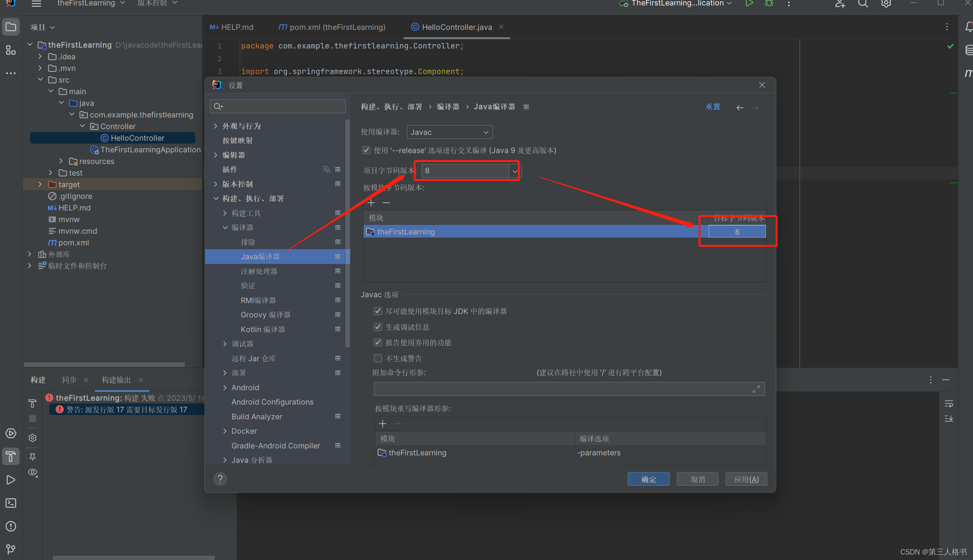Toggle the eye view options in build panel
Viewport: 973px width, 560px height.
(x=33, y=472)
